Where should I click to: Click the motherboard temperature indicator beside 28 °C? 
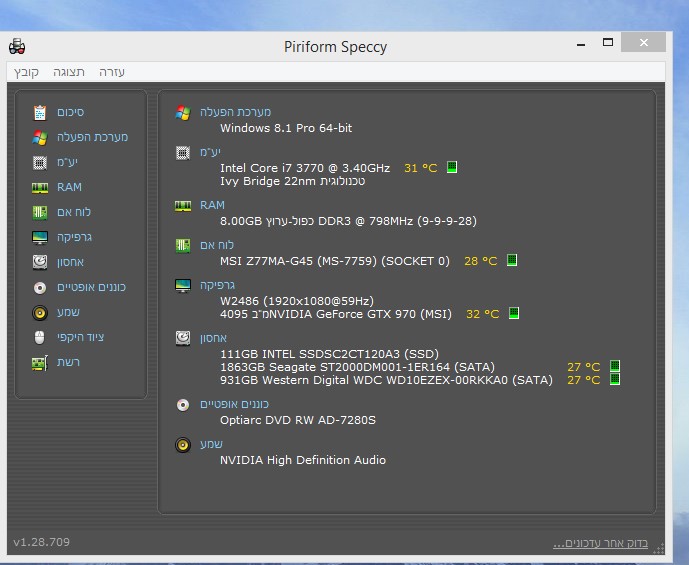512,260
